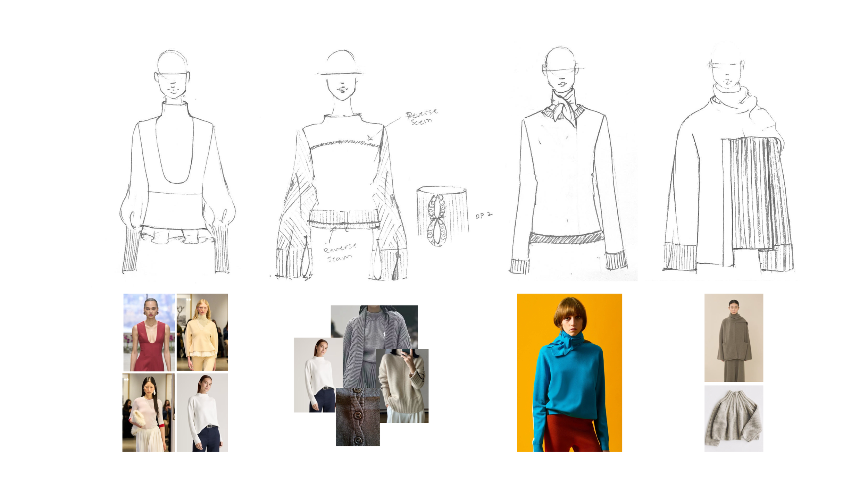Click the taupe cape coat photo
The height and width of the screenshot is (488, 868).
[x=734, y=337]
